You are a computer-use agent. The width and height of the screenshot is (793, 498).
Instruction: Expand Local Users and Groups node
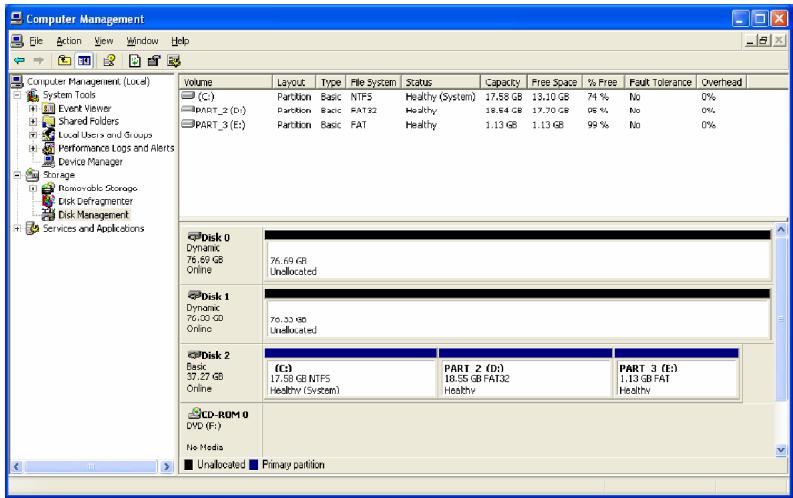pos(33,135)
